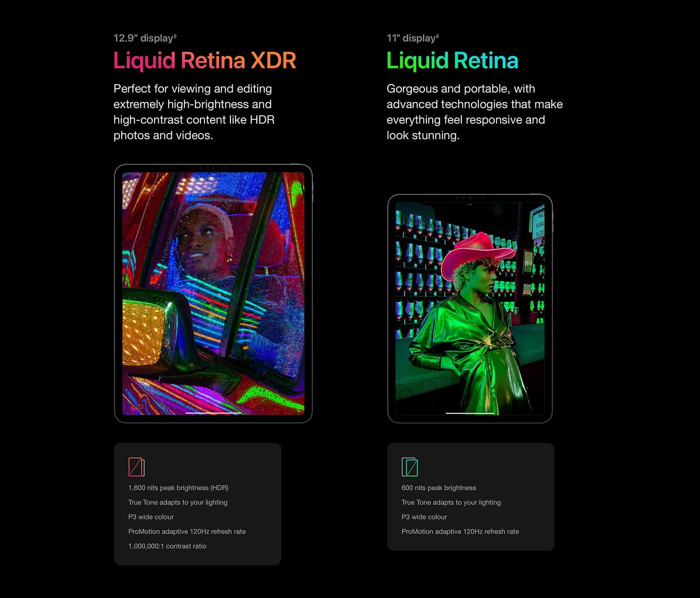
Task: Click the "Liquid Retina XDR" heading
Action: coord(205,60)
